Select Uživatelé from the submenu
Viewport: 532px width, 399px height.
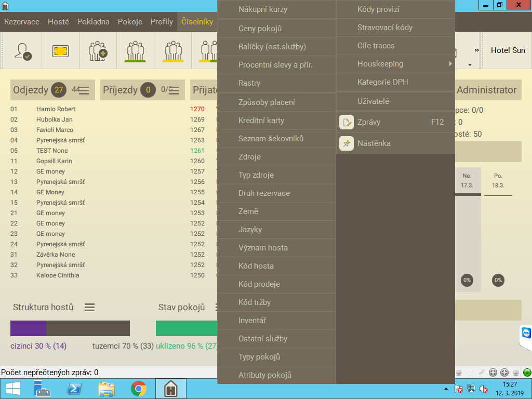[373, 101]
